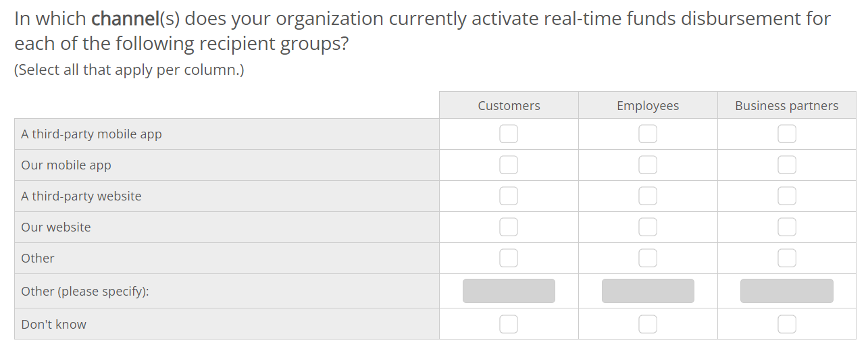The image size is (868, 351).
Task: Check third-party mobile app for Business partners
Action: click(786, 134)
